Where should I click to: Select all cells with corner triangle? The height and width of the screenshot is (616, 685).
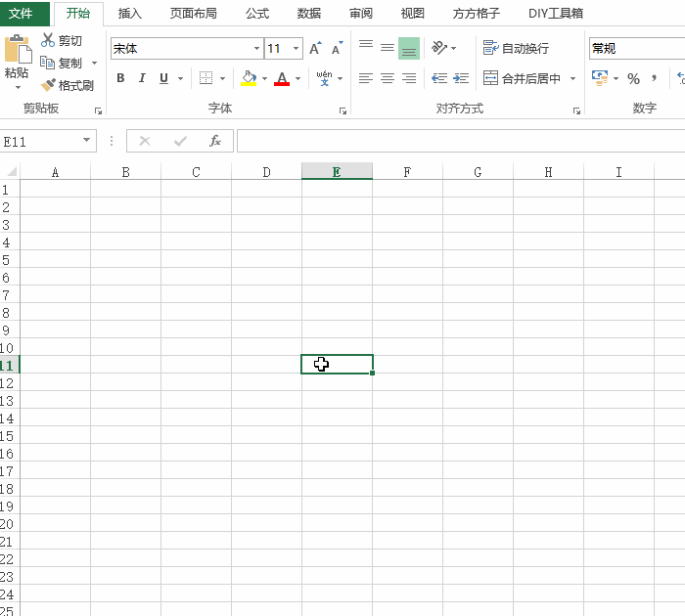tap(12, 171)
